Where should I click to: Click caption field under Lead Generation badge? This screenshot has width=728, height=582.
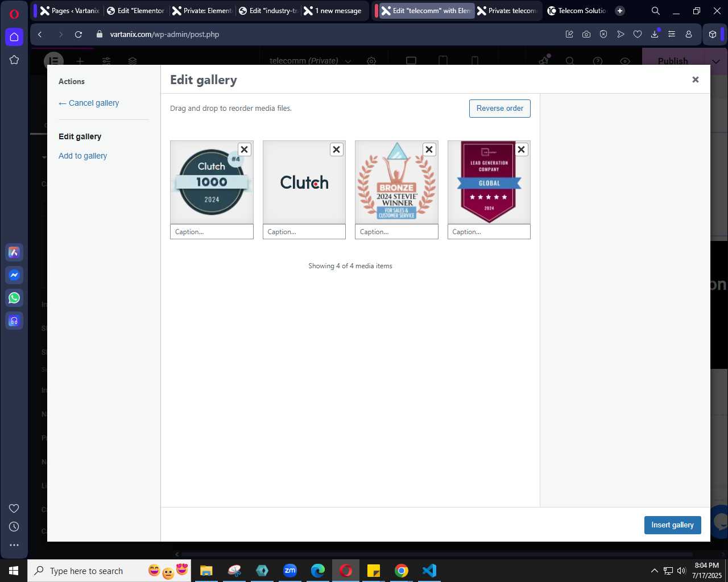pos(489,231)
